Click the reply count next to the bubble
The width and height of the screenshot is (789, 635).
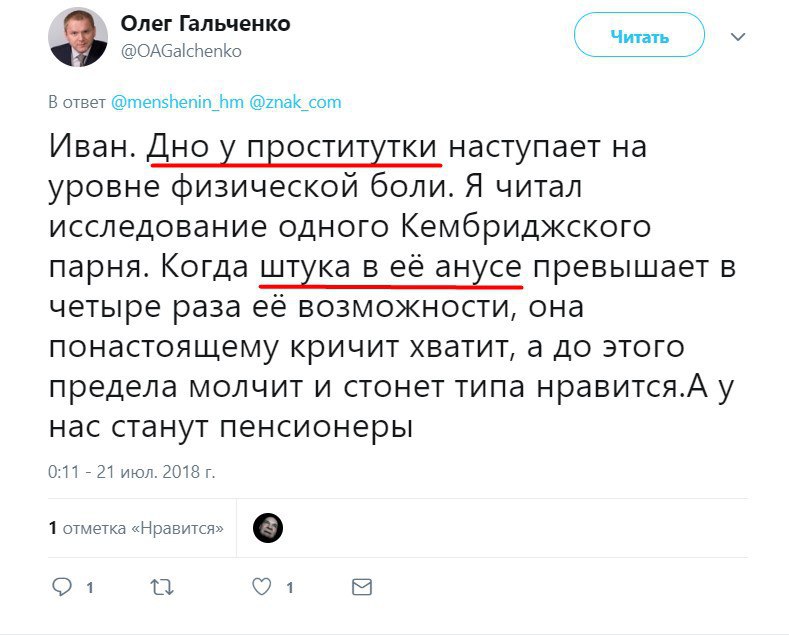[90, 588]
